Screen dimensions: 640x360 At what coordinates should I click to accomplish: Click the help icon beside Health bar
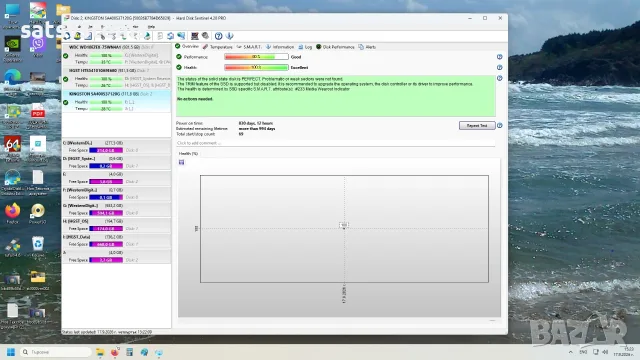pyautogui.click(x=500, y=67)
